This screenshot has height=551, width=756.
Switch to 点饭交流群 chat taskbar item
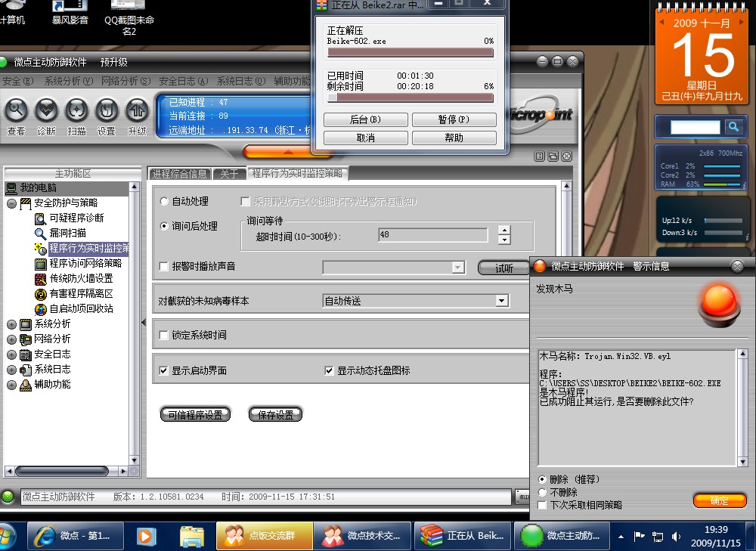[x=264, y=536]
